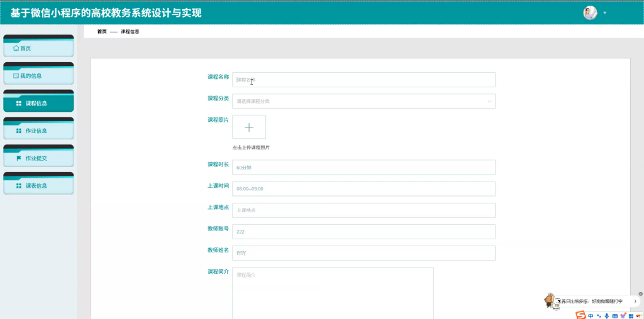The height and width of the screenshot is (319, 644).
Task: Open the Sogou toolbox four-squares icon
Action: (631, 316)
